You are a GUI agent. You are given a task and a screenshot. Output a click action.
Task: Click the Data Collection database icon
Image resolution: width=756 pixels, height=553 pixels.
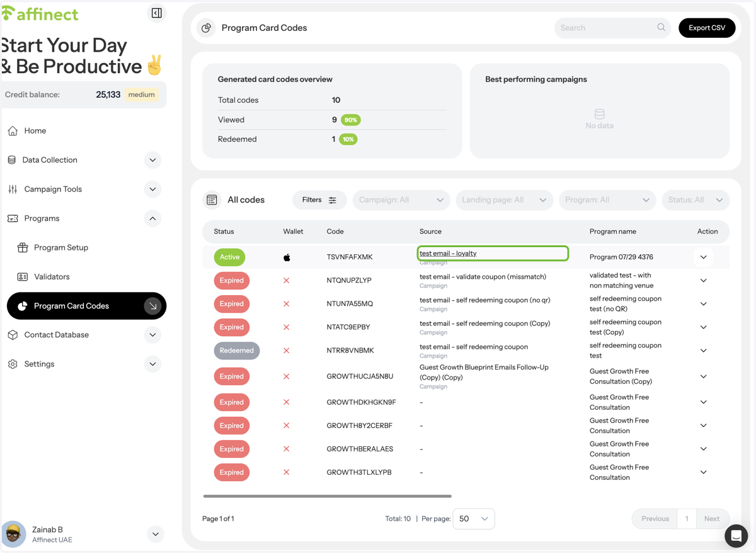coord(12,160)
